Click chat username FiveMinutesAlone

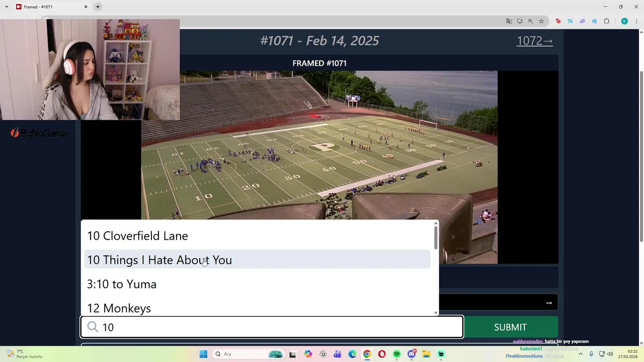click(524, 356)
